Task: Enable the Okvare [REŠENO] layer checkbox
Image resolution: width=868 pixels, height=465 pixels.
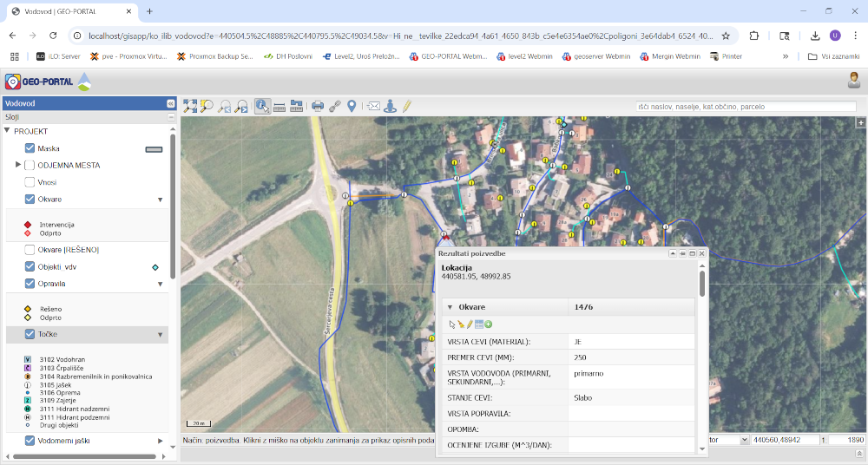Action: [x=30, y=250]
